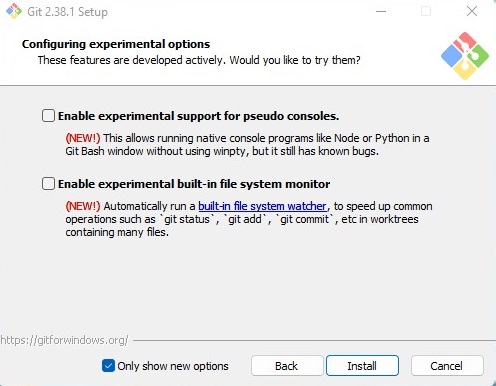Close the Git 2.38.1 Setup dialog
496x386 pixels.
coord(472,11)
